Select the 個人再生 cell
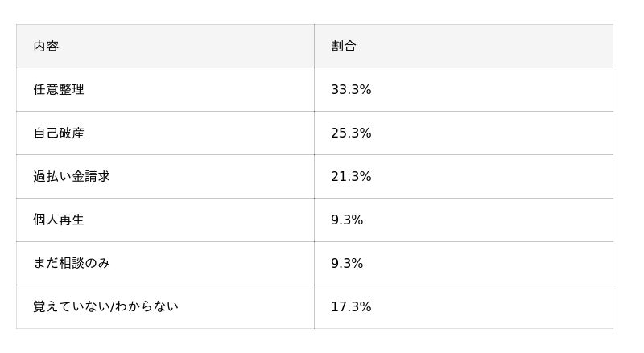 pos(59,220)
